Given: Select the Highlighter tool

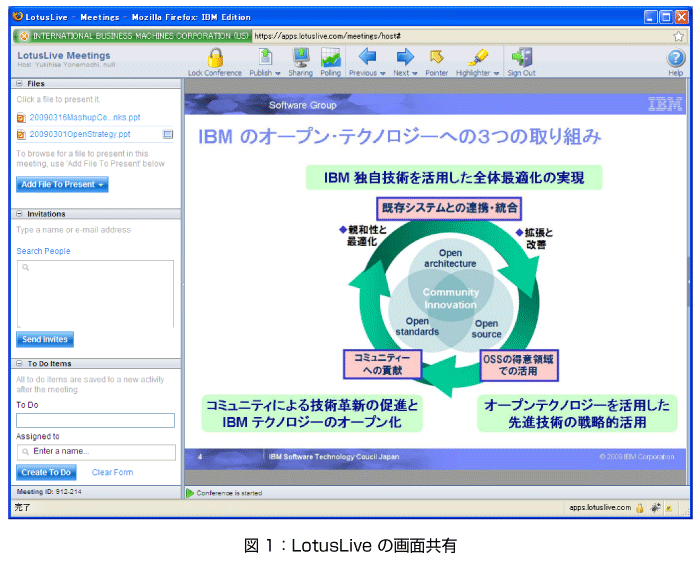Looking at the screenshot, I should point(478,57).
